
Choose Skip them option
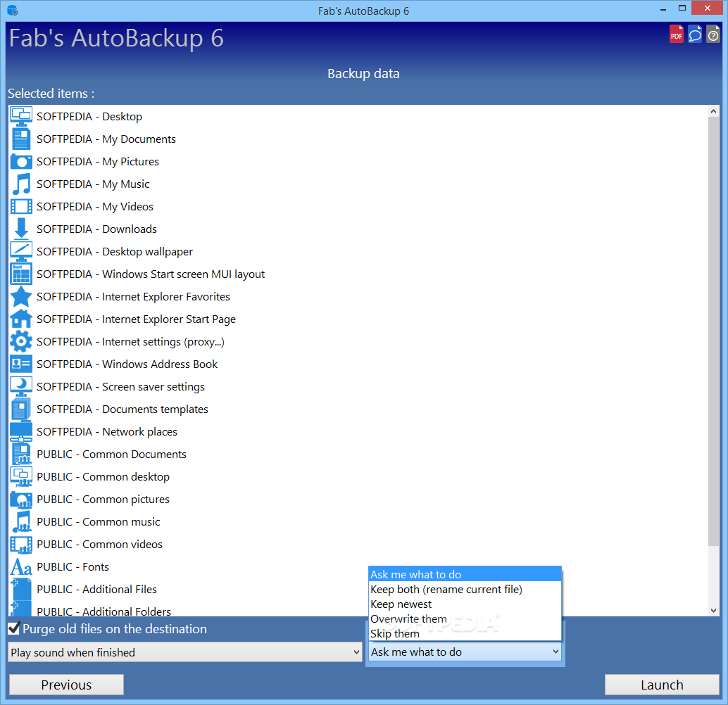tap(465, 633)
